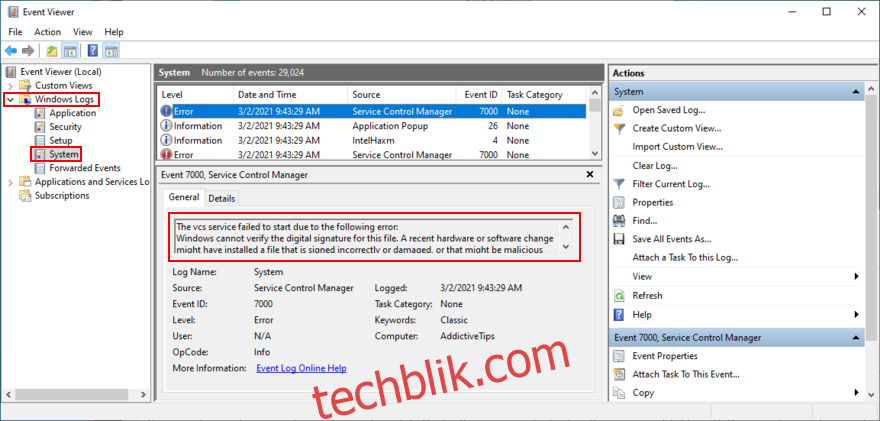Click the Forwarded Events log icon
Screen dimensions: 880x421
click(40, 168)
